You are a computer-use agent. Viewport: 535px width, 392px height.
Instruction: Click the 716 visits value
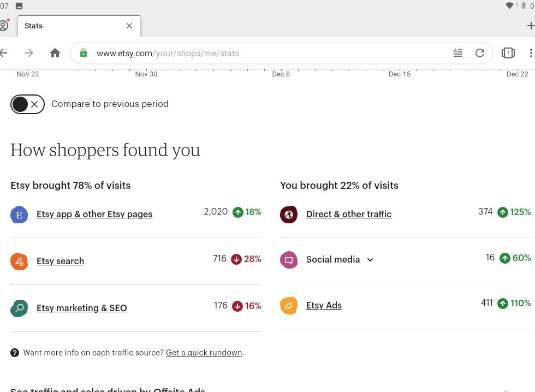[x=219, y=258]
